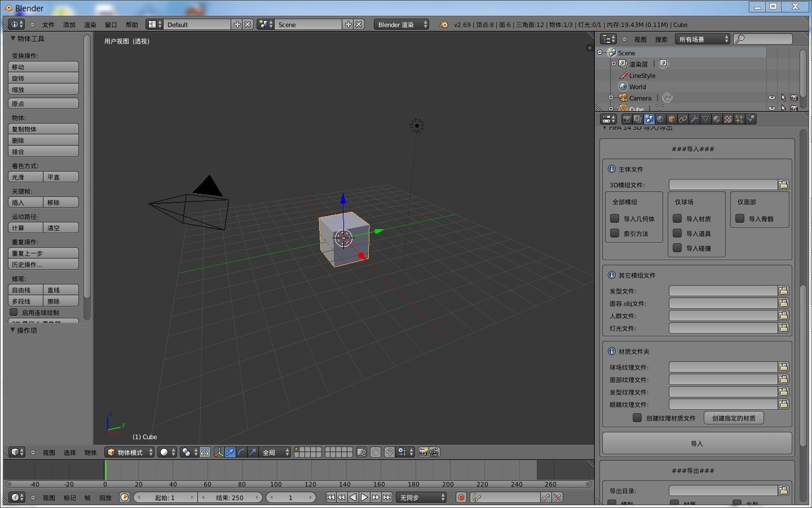
Task: Toggle Camera visibility eye in outliner
Action: 772,98
